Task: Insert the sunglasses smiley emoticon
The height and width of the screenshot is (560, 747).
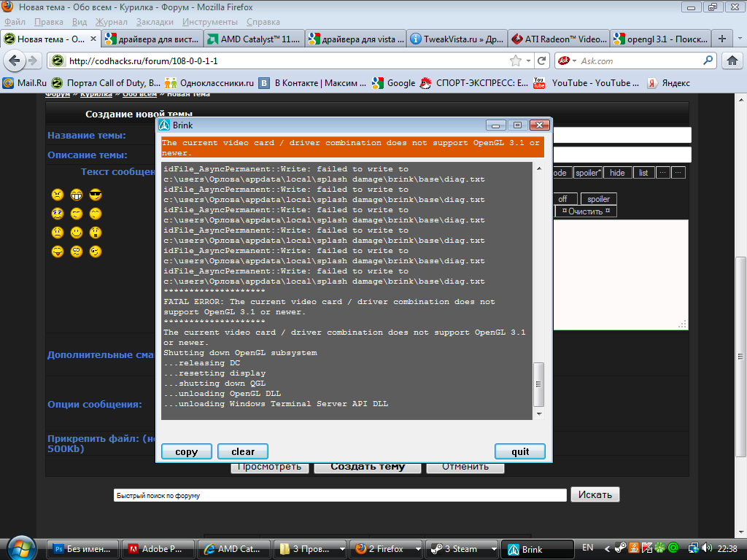Action: click(96, 195)
